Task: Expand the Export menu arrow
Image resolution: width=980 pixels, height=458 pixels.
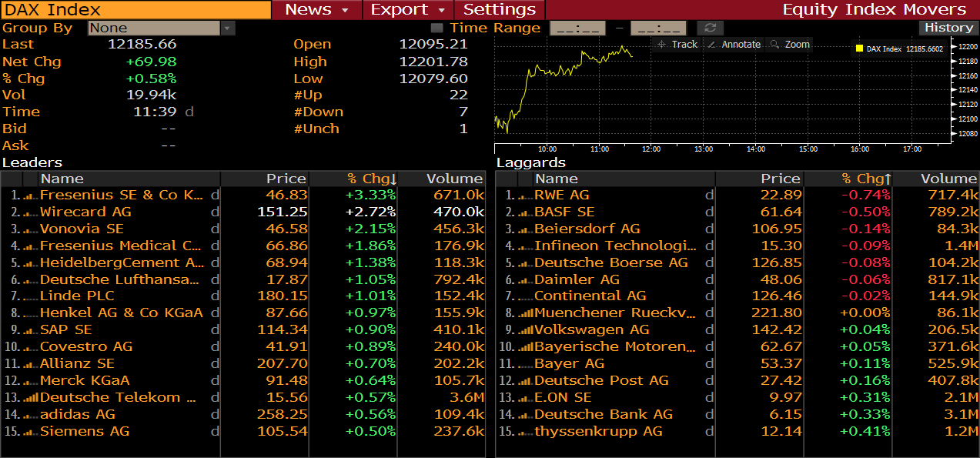Action: tap(442, 10)
